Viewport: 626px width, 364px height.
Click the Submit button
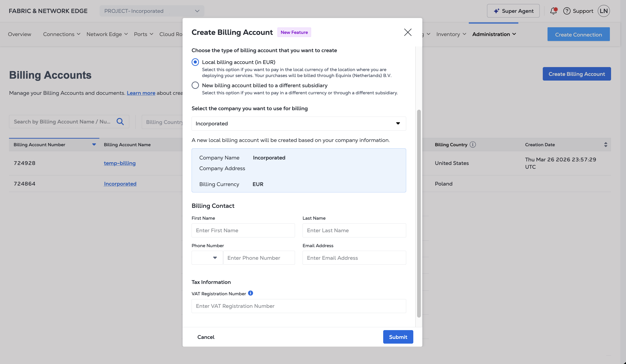point(398,337)
